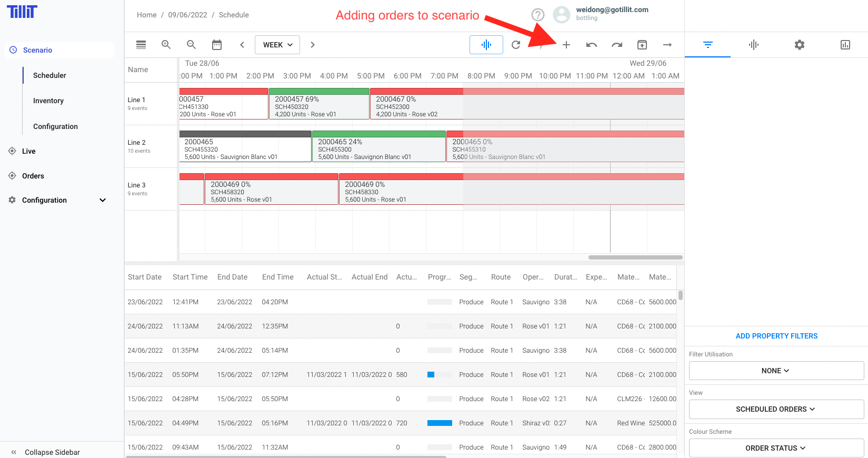Open the Live section
Viewport: 868px width, 458px height.
click(x=28, y=151)
